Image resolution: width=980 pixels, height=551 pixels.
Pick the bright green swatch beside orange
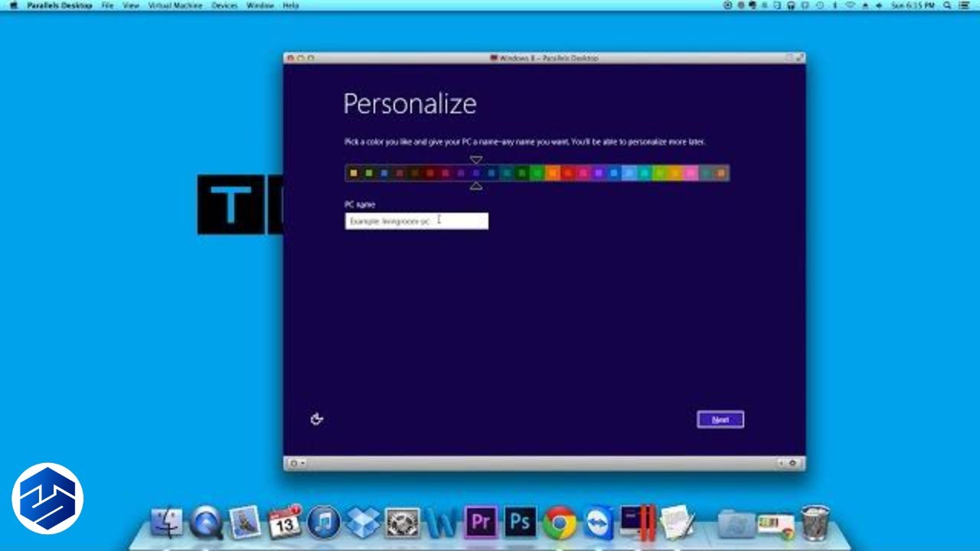[x=537, y=174]
